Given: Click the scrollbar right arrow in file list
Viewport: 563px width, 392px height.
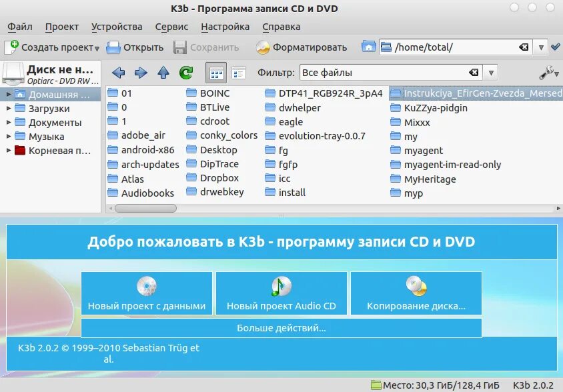Looking at the screenshot, I should [x=559, y=208].
